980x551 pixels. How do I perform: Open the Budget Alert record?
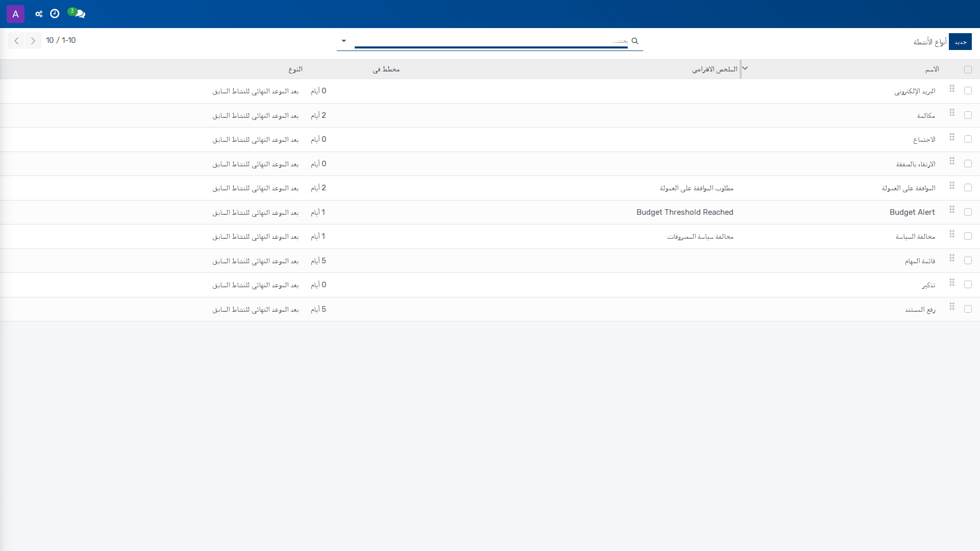(x=912, y=212)
